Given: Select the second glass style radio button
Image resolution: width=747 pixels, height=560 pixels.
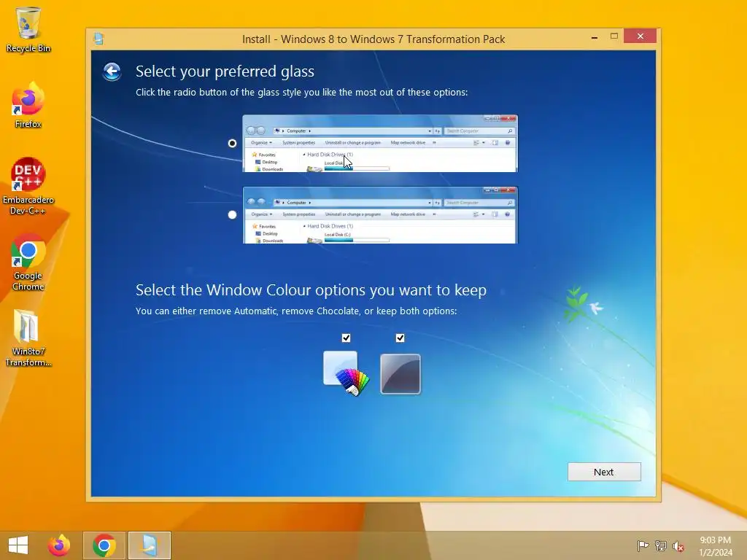Looking at the screenshot, I should [232, 215].
